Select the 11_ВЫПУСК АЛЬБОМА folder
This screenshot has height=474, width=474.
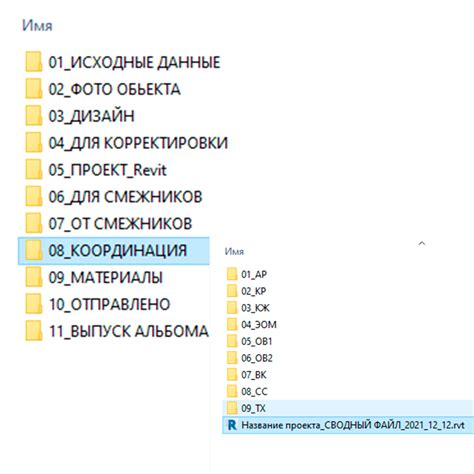coord(117,331)
